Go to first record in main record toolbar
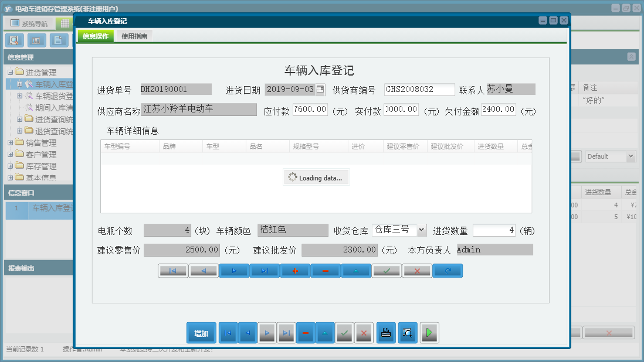 (228, 333)
